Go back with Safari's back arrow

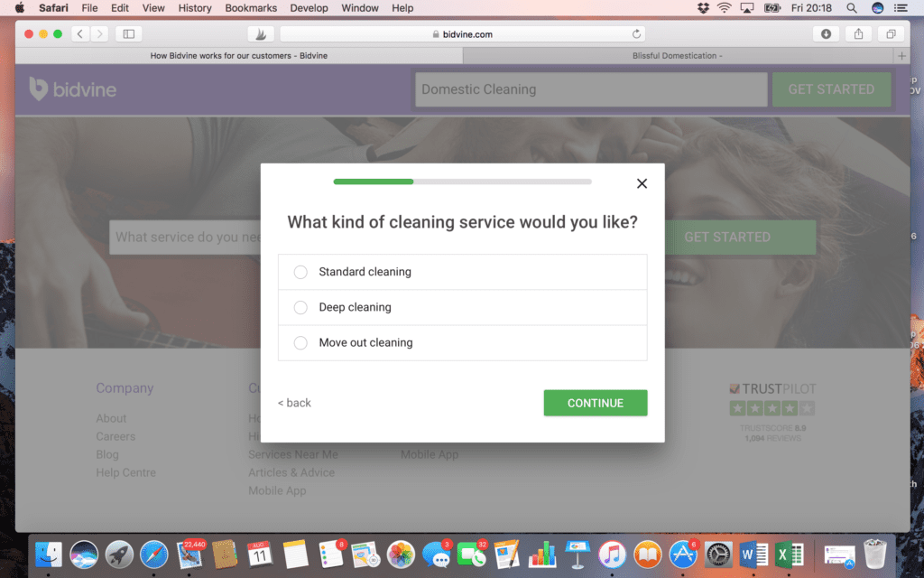pyautogui.click(x=80, y=34)
